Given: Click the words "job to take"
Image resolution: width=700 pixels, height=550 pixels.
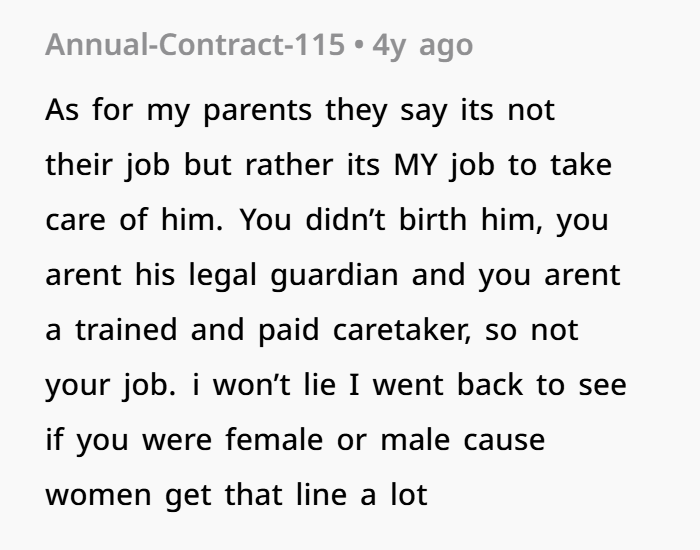Looking at the screenshot, I should pyautogui.click(x=531, y=165).
